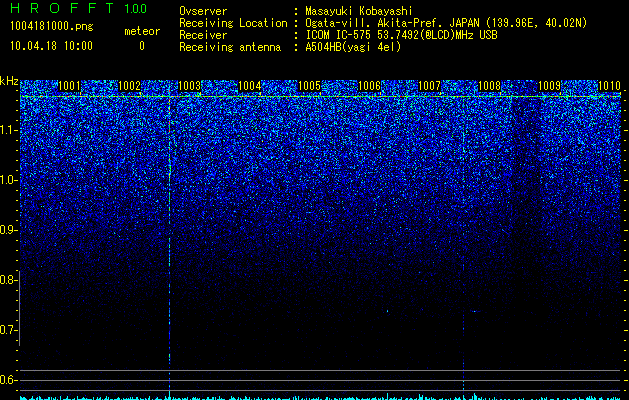Click the kHz axis unit label
Screen dimensions: 629x400
(9, 82)
